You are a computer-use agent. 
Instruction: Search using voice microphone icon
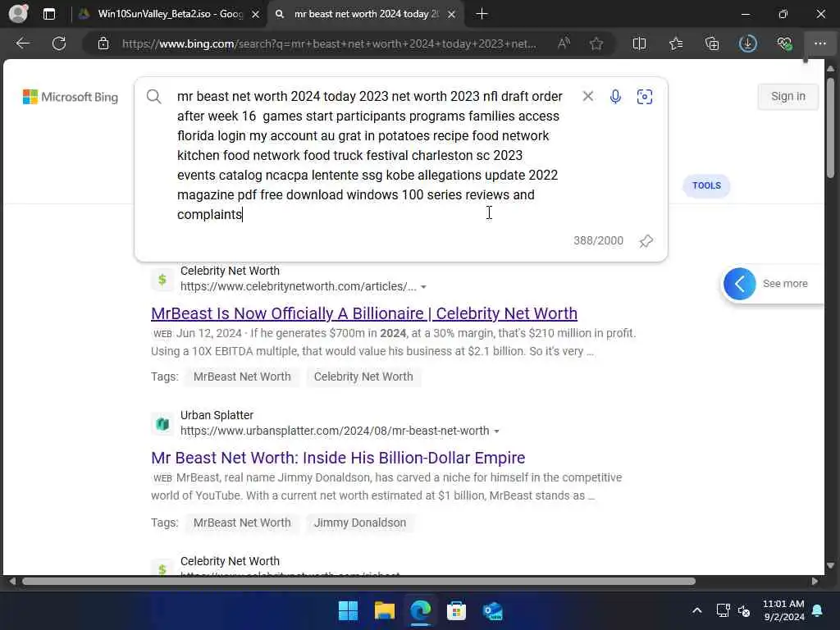615,97
